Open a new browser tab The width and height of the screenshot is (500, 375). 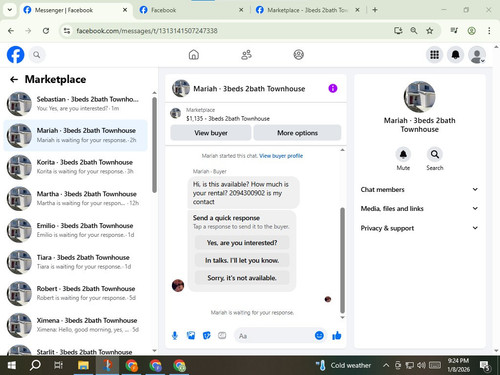point(375,10)
